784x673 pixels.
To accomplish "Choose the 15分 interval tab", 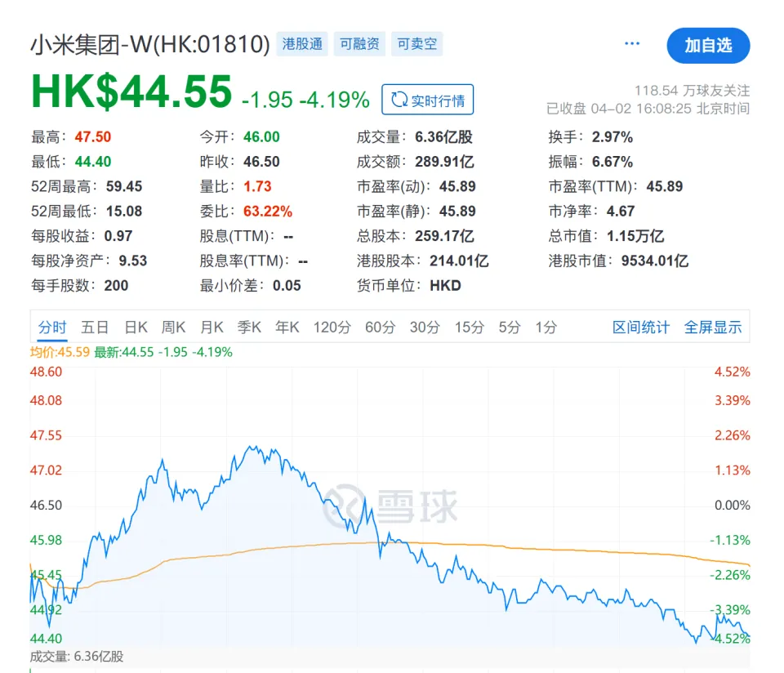I will (470, 328).
